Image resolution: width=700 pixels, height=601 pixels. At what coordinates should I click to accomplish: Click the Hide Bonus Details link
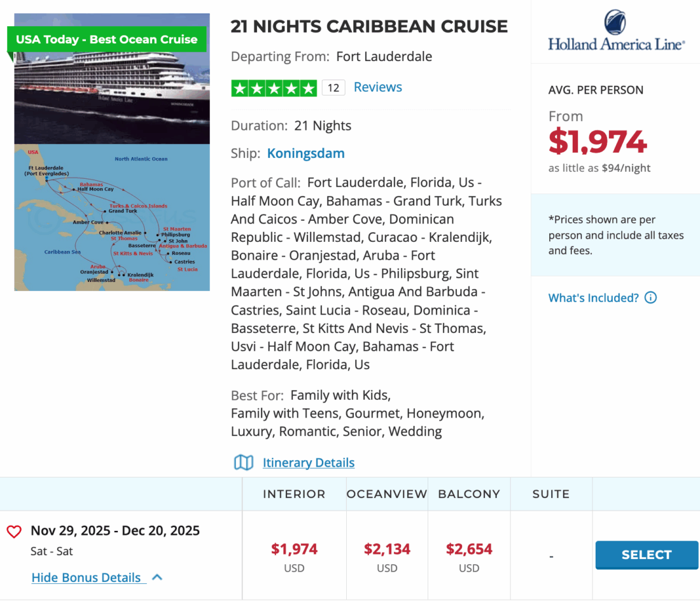tap(86, 577)
